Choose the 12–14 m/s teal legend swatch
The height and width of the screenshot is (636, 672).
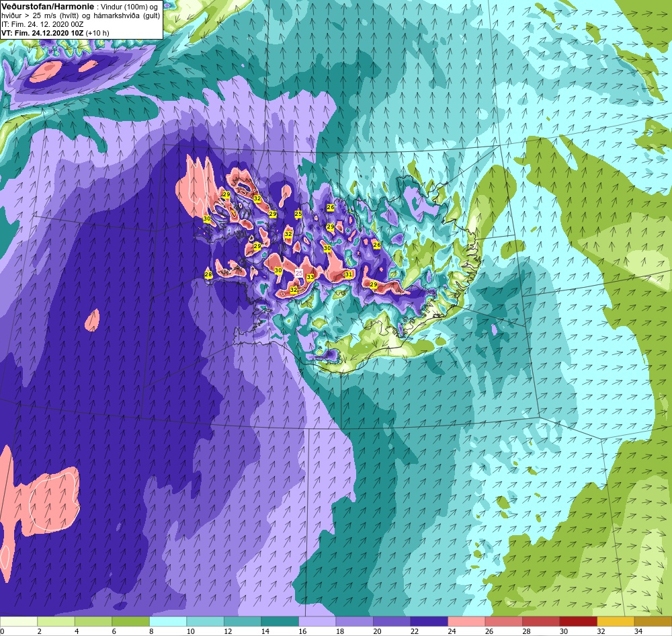point(243,621)
